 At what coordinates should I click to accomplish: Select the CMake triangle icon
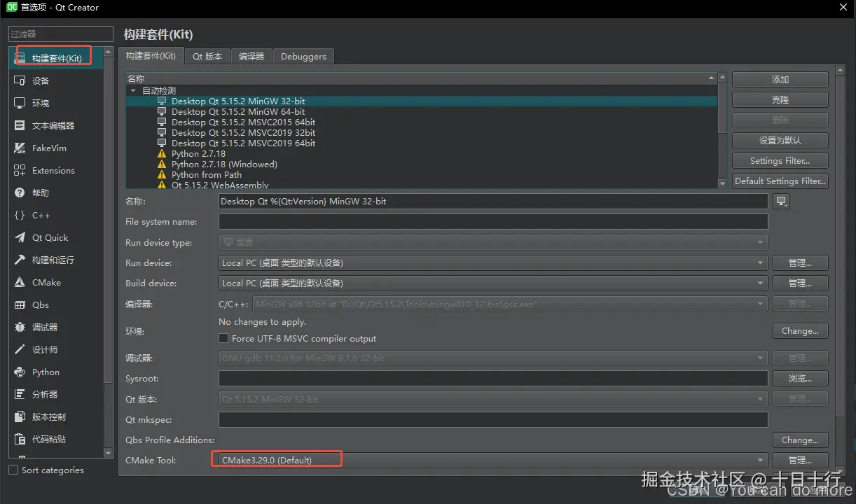pos(20,282)
